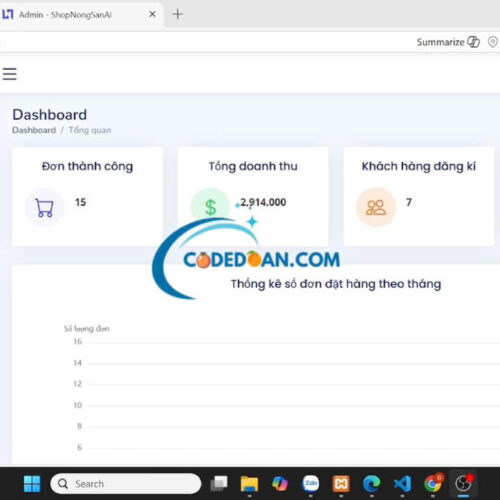
Task: Click the chart axis value 10
Action: (x=77, y=405)
